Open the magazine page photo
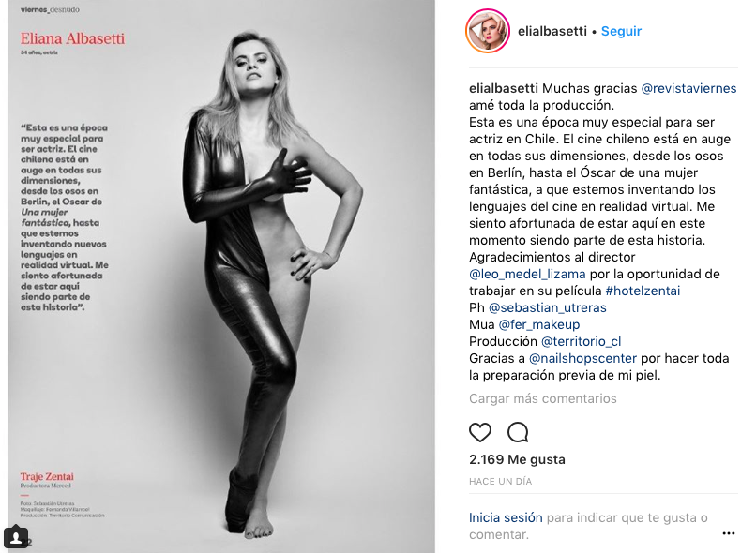The height and width of the screenshot is (553, 756). [x=221, y=276]
